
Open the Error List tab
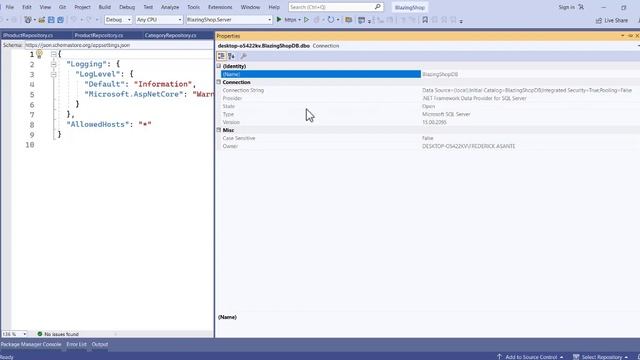(x=76, y=344)
